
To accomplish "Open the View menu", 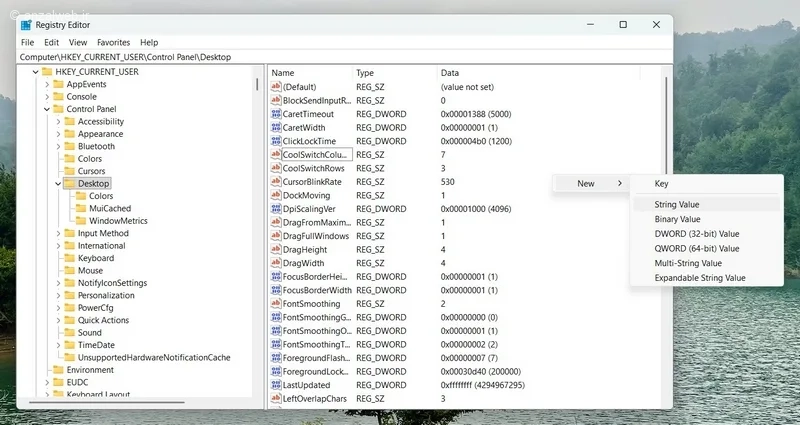I will pyautogui.click(x=78, y=42).
